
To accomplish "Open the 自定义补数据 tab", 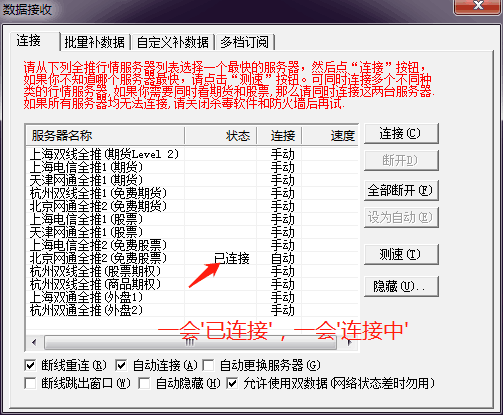I will [x=173, y=42].
